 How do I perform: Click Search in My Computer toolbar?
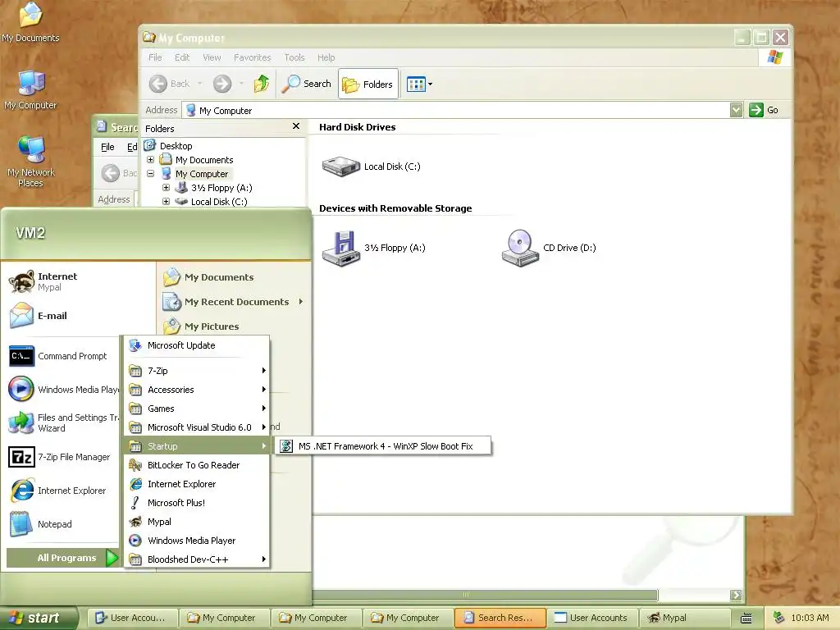(307, 84)
